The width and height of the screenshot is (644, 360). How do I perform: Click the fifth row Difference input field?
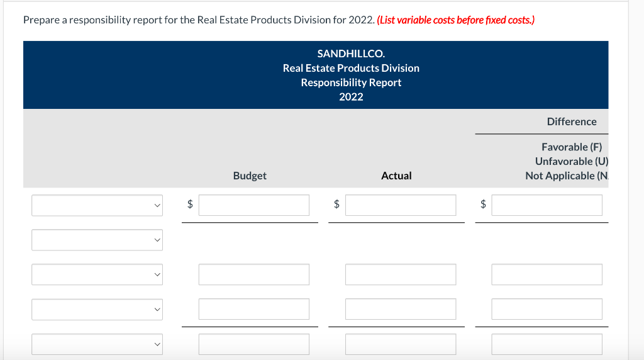pos(547,344)
